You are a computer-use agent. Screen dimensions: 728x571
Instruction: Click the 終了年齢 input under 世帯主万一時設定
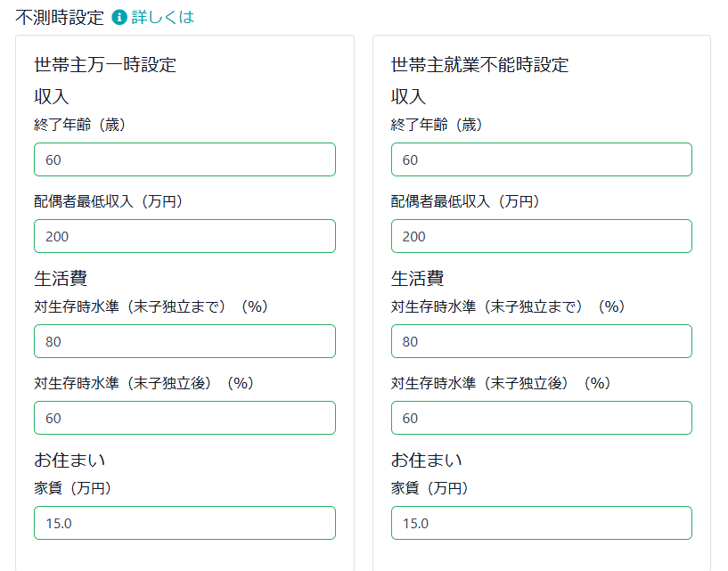click(184, 159)
